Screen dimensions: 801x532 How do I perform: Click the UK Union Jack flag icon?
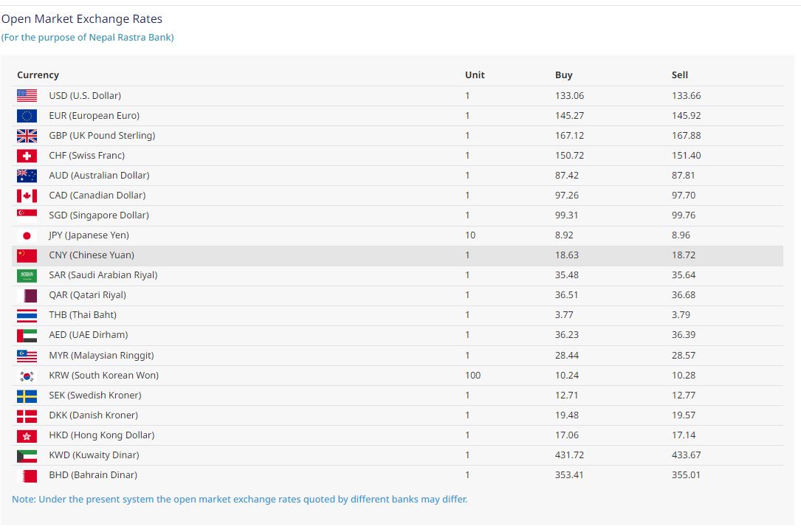27,136
